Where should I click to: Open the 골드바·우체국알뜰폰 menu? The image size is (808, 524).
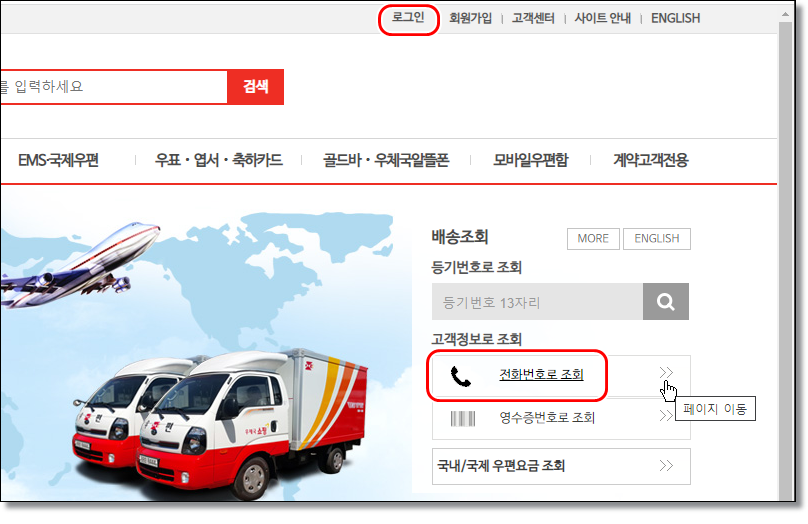(x=386, y=160)
